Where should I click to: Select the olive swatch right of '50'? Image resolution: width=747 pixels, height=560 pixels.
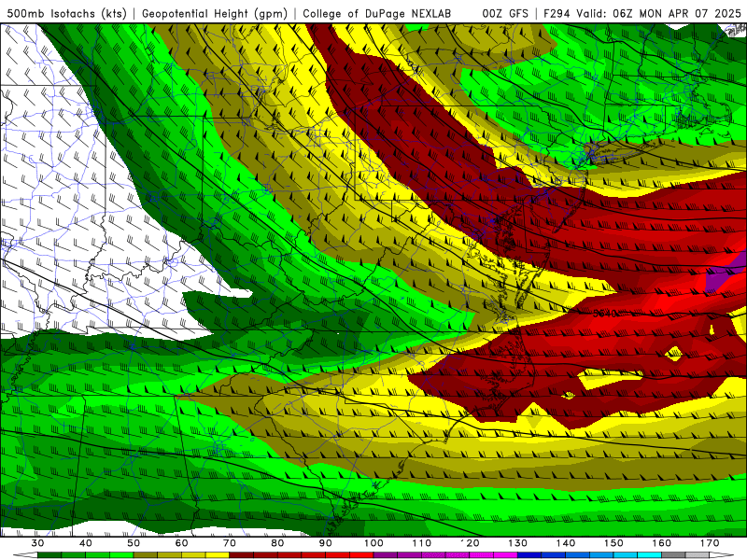click(x=146, y=554)
